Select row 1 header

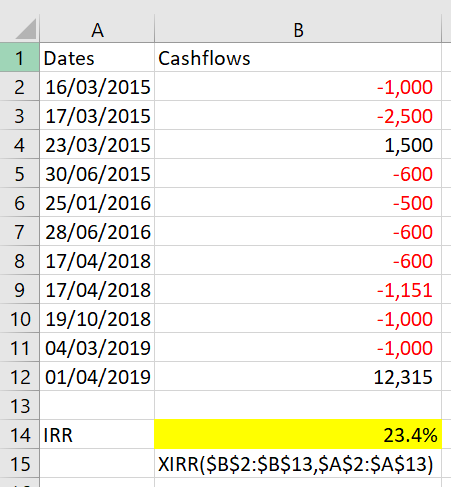(19, 57)
